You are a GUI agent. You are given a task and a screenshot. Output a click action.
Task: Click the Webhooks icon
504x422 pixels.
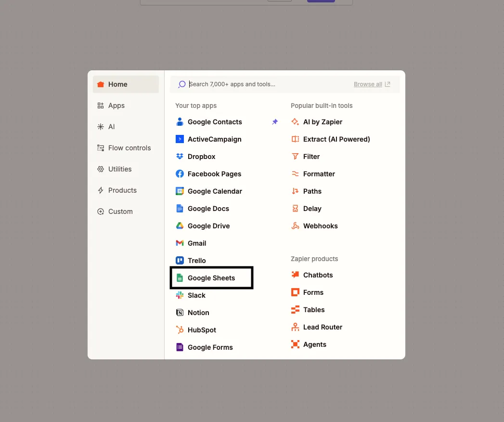click(295, 226)
